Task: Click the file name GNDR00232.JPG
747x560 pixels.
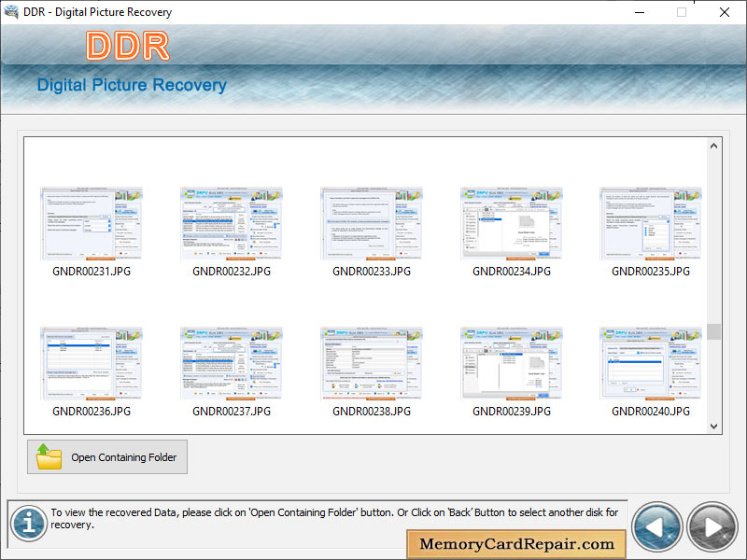Action: coord(232,272)
